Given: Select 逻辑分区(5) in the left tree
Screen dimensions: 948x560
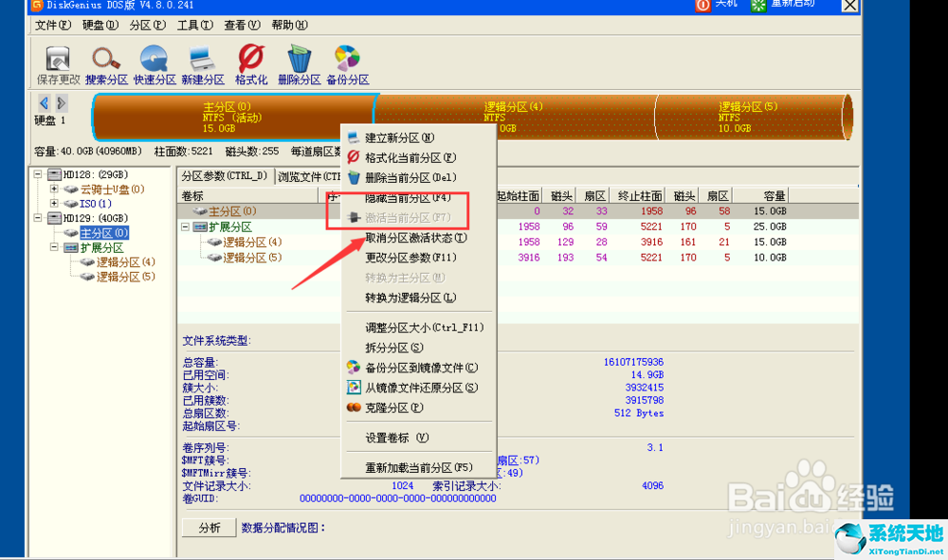Looking at the screenshot, I should click(x=125, y=277).
